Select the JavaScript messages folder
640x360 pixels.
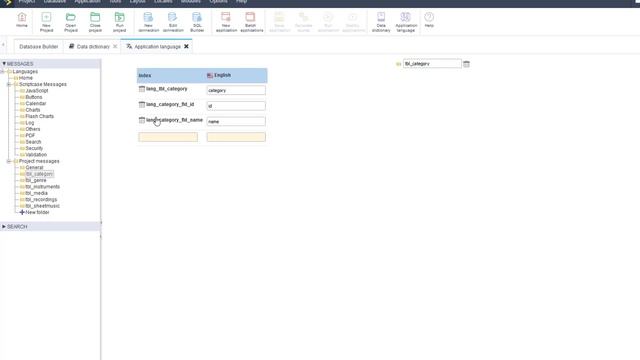click(x=37, y=91)
